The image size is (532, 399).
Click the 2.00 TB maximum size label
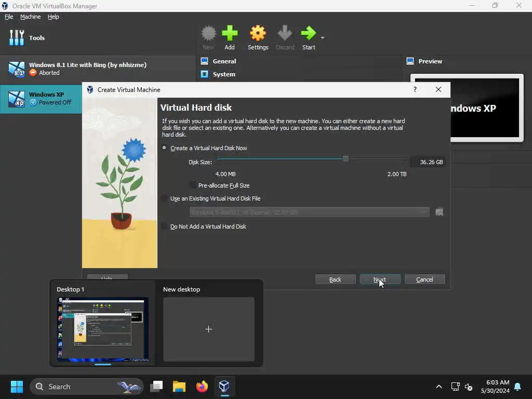396,174
